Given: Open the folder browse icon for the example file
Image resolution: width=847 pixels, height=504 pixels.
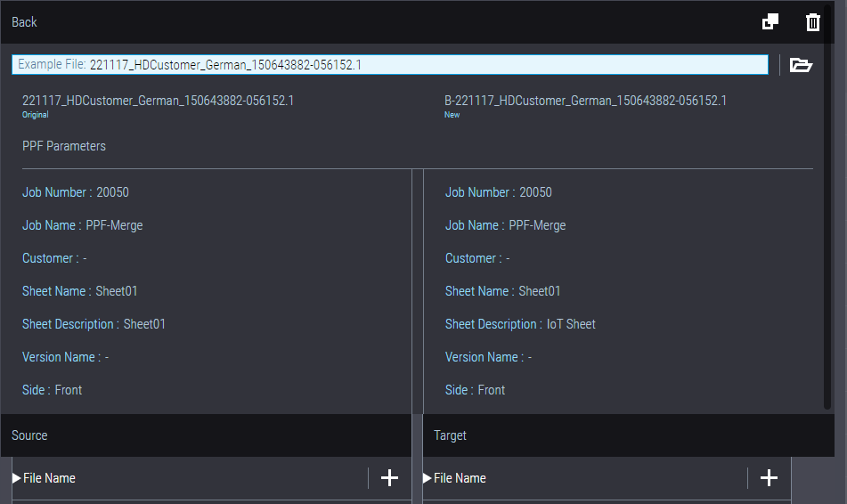Looking at the screenshot, I should point(801,65).
